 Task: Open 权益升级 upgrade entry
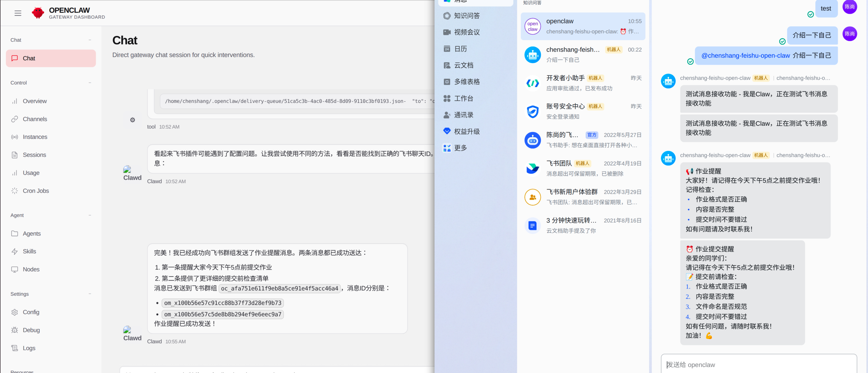(466, 131)
